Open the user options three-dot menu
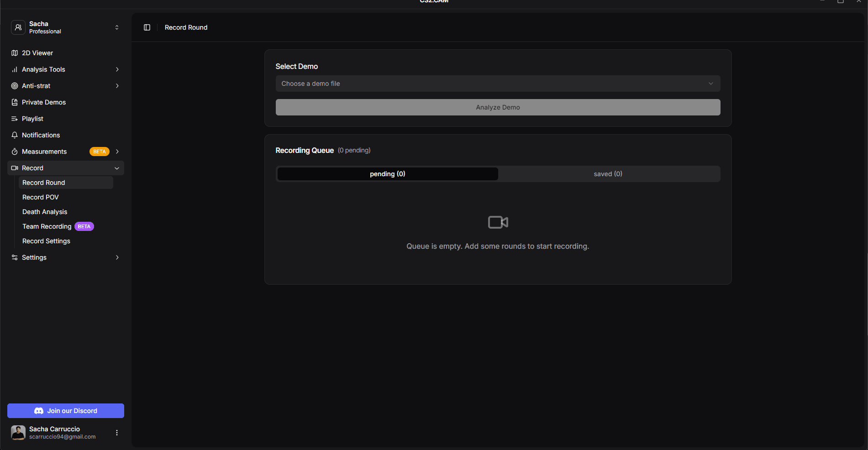 tap(117, 433)
